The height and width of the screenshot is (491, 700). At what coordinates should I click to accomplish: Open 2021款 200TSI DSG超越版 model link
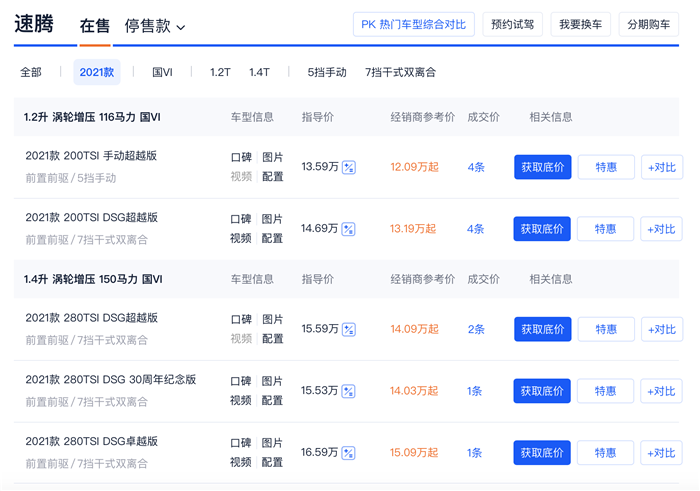point(92,217)
